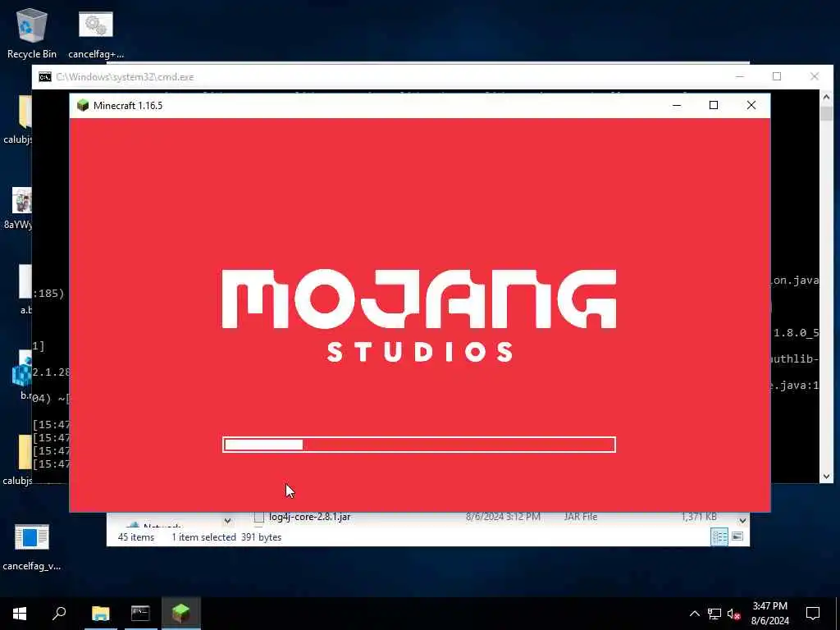Click the Minecraft grass block title icon

tap(83, 105)
